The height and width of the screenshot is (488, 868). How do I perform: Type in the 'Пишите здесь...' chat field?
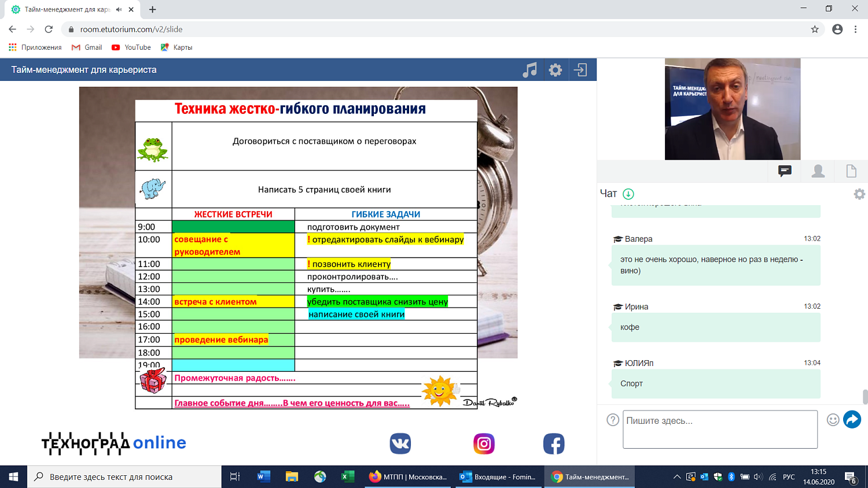click(x=719, y=429)
